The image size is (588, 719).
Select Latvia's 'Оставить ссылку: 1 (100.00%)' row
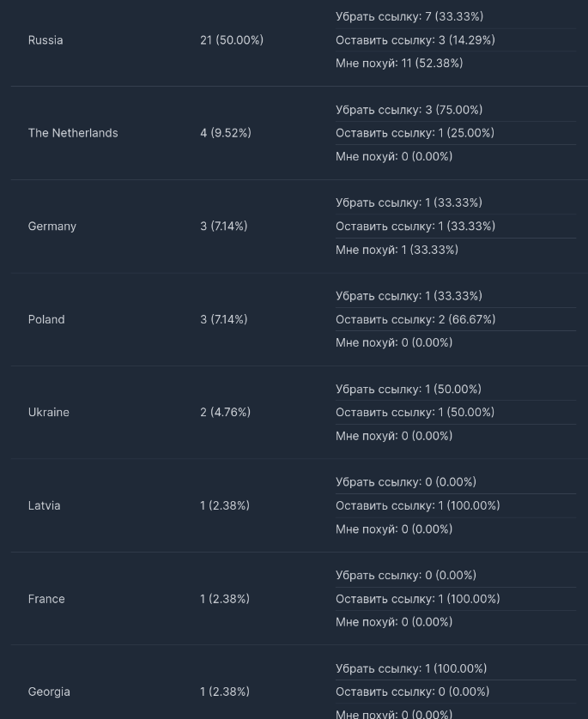coord(418,506)
